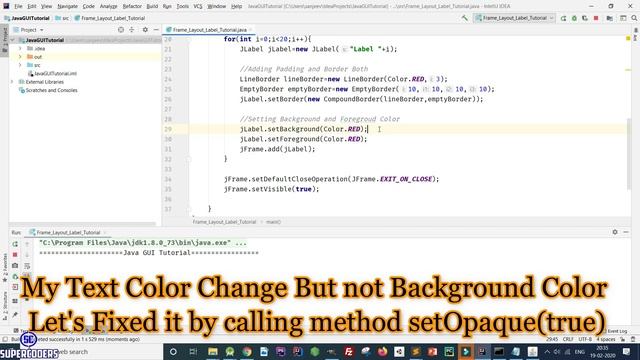640x360 pixels.
Task: Click the camera dump threads icon
Action: coord(15,266)
